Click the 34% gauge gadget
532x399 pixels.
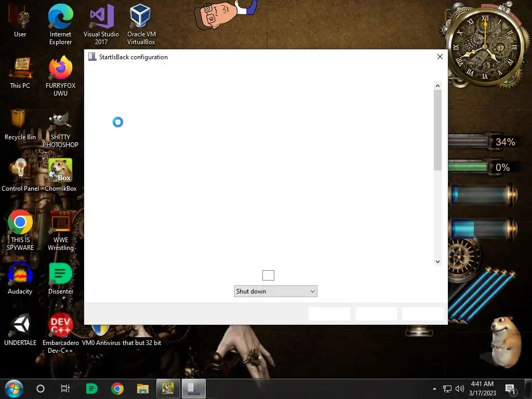[x=484, y=142]
